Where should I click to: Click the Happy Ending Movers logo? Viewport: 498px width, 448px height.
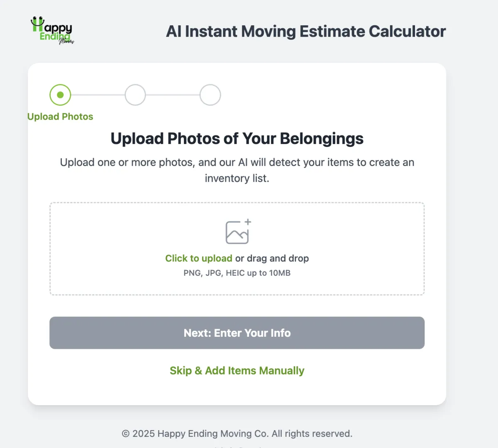pyautogui.click(x=53, y=30)
